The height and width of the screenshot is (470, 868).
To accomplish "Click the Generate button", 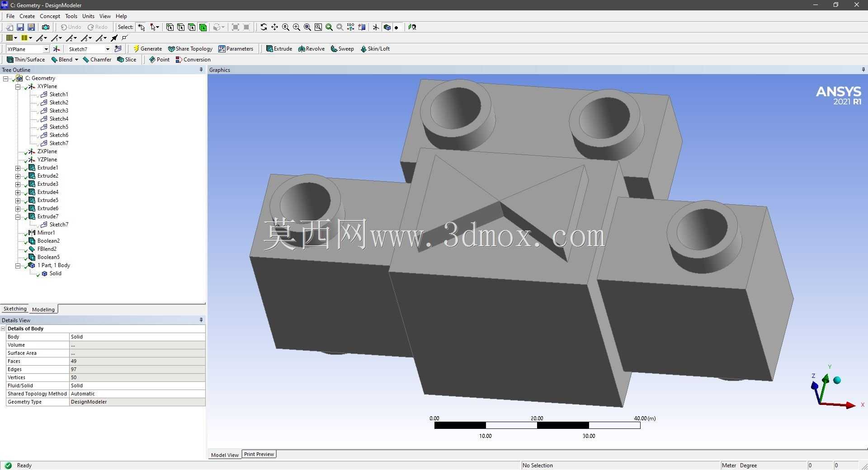I will 147,49.
